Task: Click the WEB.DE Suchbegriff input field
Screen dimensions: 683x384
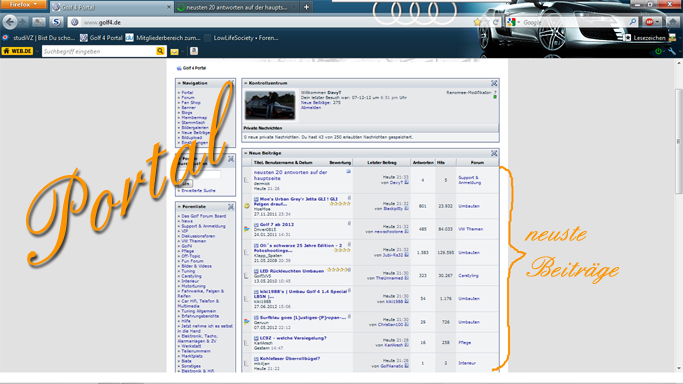Action: 99,51
